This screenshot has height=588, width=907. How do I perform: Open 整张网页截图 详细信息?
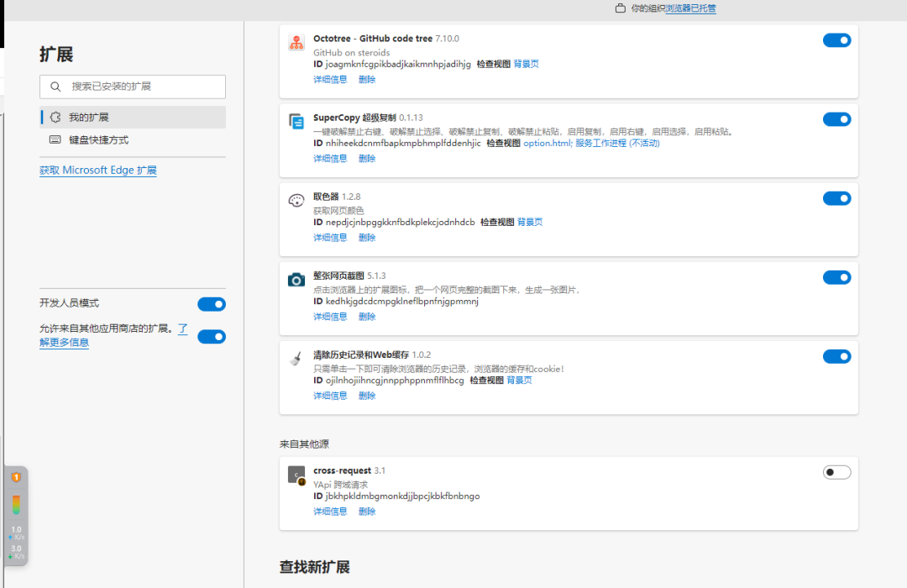coord(330,317)
